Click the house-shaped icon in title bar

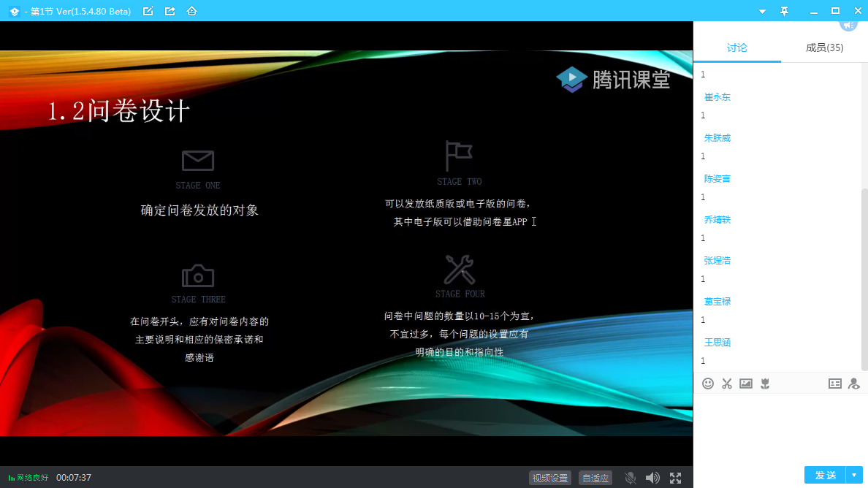[x=191, y=11]
